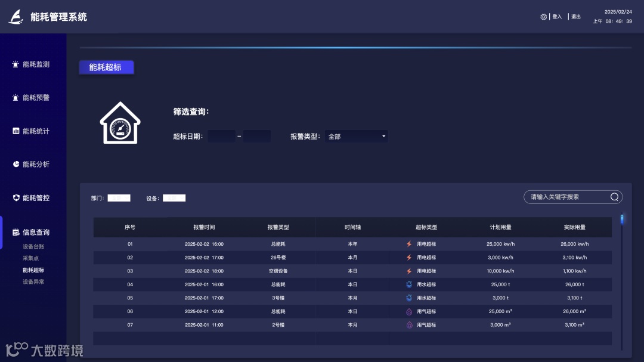Screen dimensions: 644x362
Task: Click the 空调设备 cell in row 03
Action: [x=278, y=271]
